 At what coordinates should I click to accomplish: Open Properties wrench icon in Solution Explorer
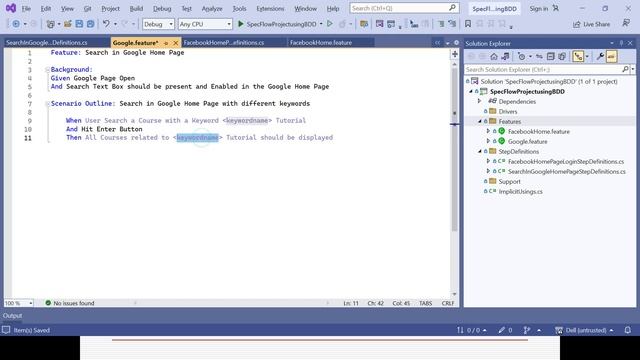600,57
